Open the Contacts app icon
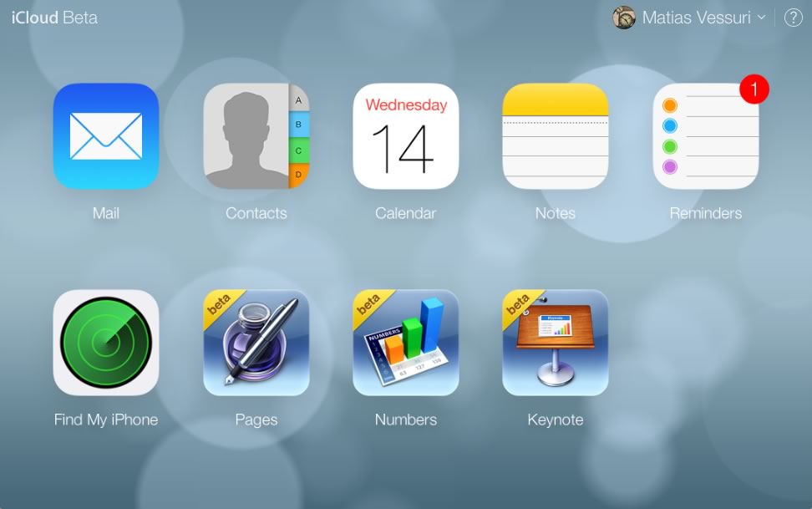Viewport: 812px width, 509px height. [256, 135]
